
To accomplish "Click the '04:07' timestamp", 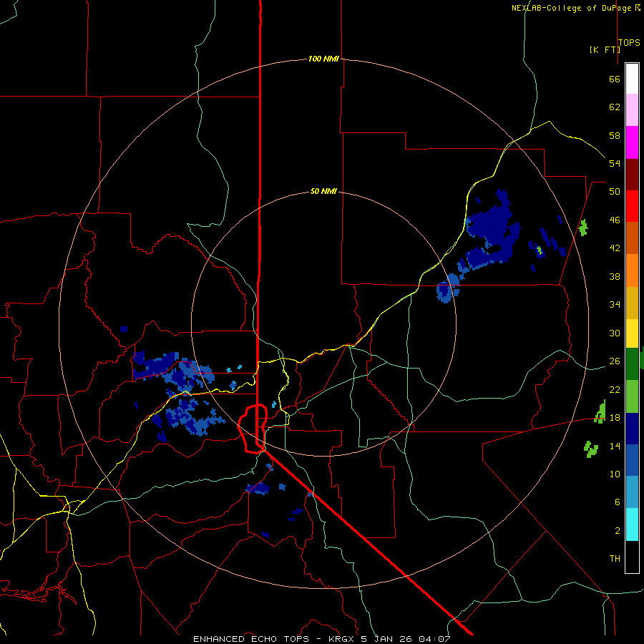I will click(x=434, y=639).
